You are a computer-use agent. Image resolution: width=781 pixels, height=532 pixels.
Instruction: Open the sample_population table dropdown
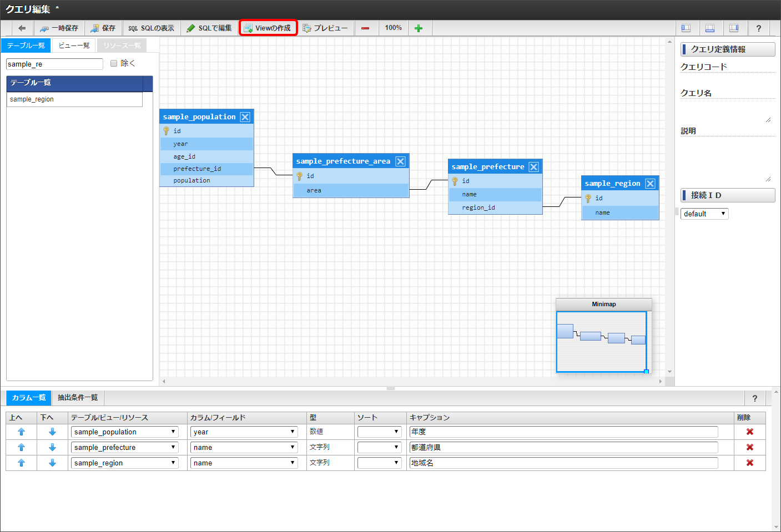(x=125, y=432)
